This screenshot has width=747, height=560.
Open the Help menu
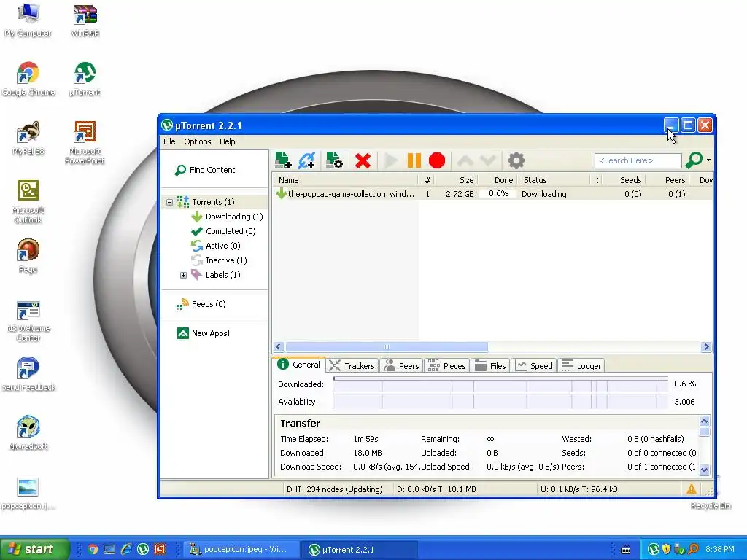[x=228, y=141]
